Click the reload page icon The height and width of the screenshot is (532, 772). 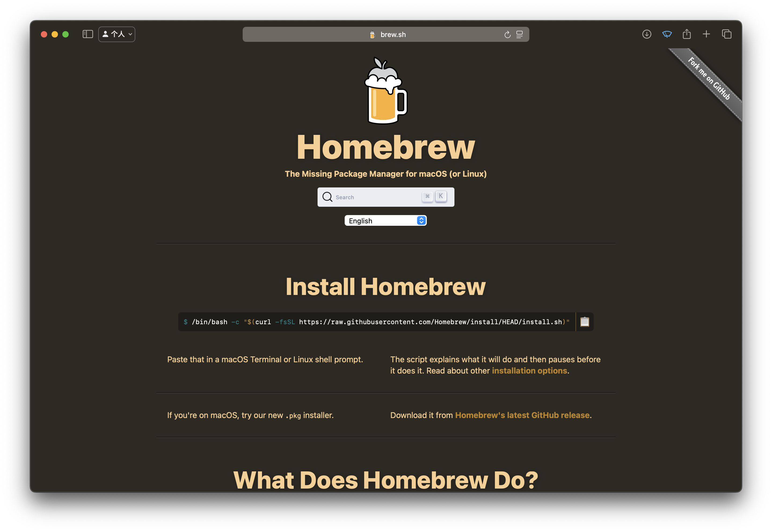click(507, 35)
